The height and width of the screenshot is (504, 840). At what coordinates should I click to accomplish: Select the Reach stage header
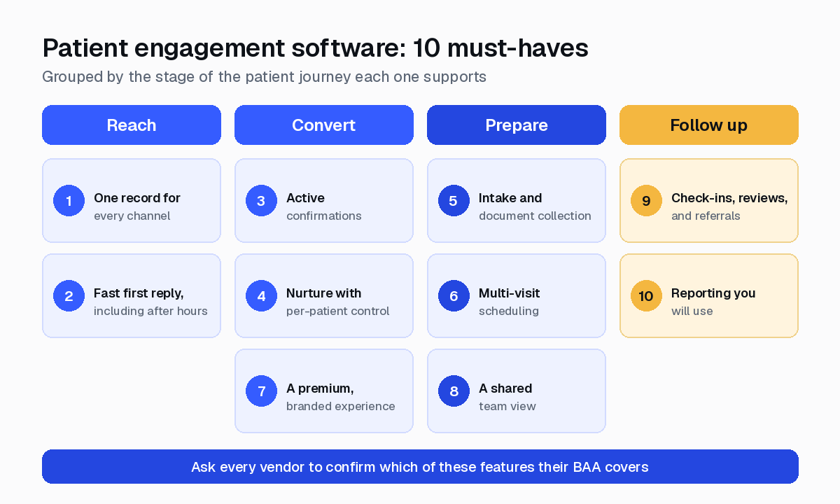tap(132, 125)
